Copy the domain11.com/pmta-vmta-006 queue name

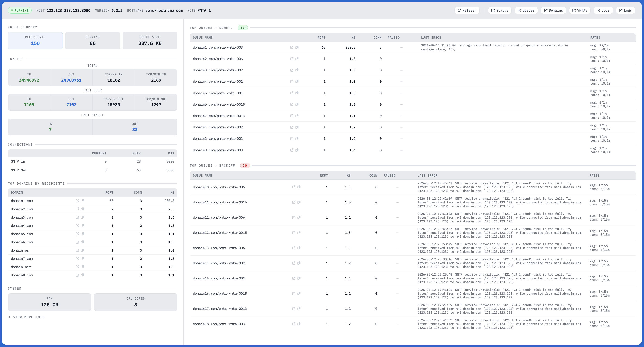pyautogui.click(x=299, y=217)
